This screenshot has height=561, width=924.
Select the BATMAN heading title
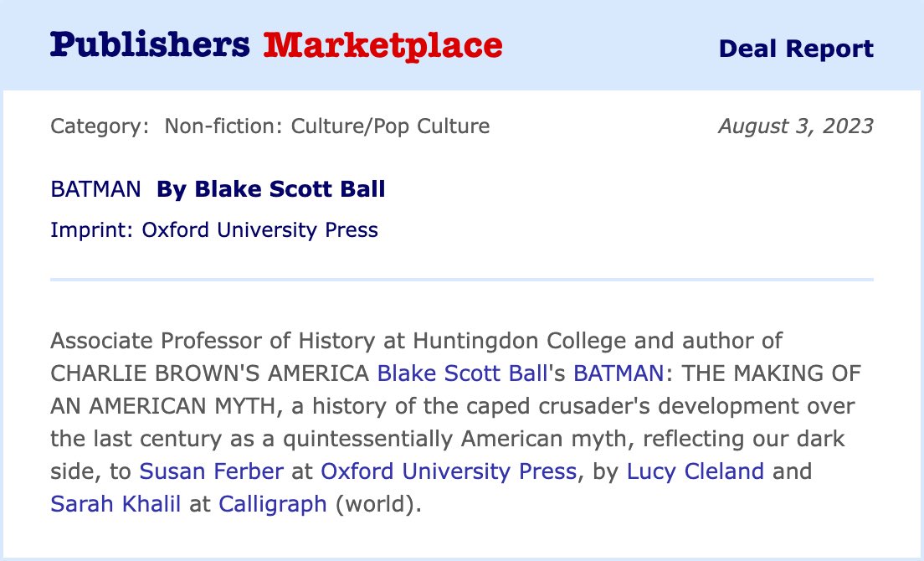[x=95, y=189]
